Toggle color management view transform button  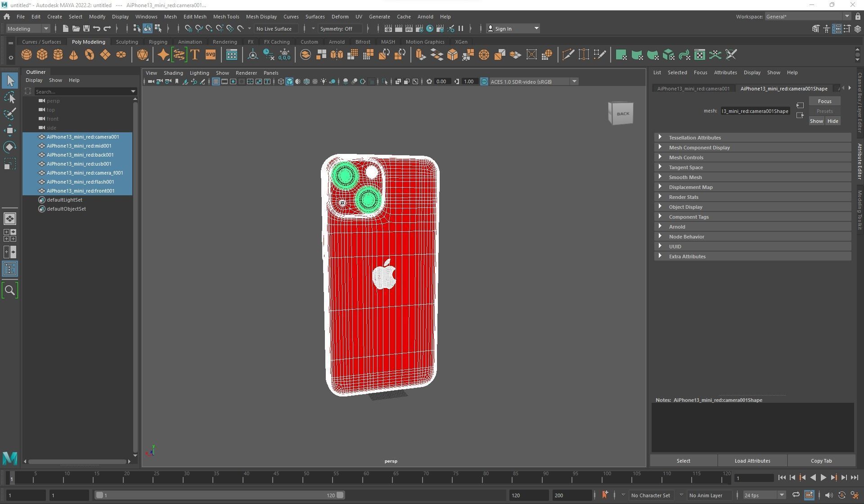[x=484, y=81]
